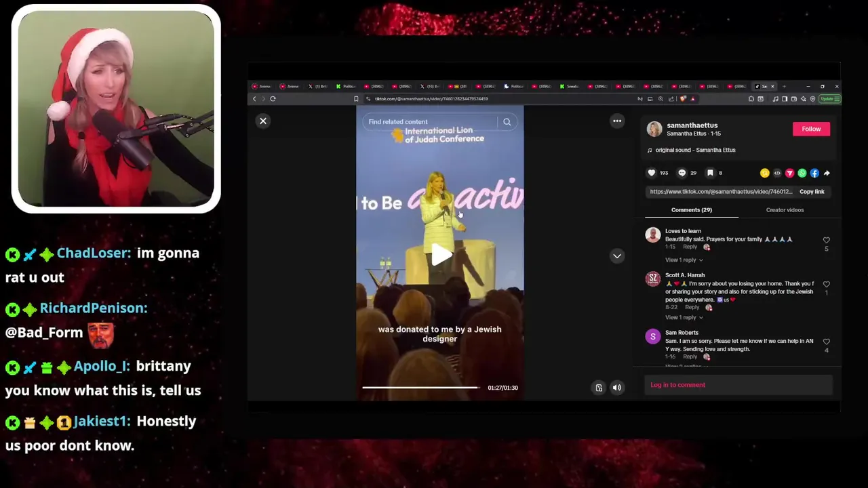The height and width of the screenshot is (488, 868).
Task: Click ChadLoser username in stream chat
Action: point(94,253)
